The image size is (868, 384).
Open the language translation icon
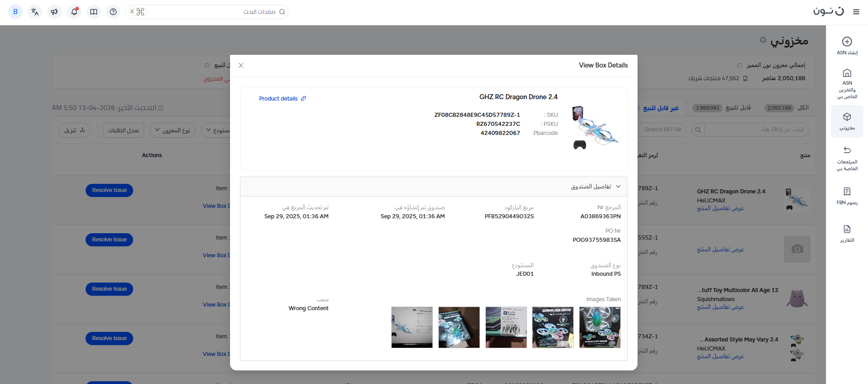pos(35,12)
